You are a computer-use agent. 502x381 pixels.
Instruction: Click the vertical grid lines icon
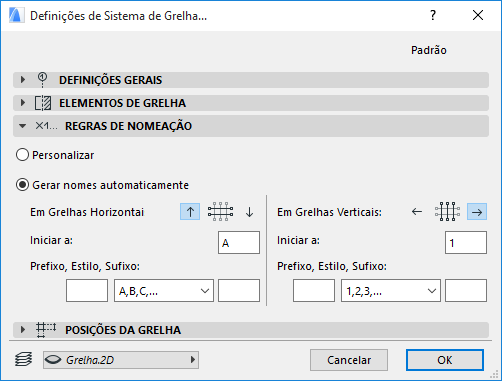click(x=447, y=212)
